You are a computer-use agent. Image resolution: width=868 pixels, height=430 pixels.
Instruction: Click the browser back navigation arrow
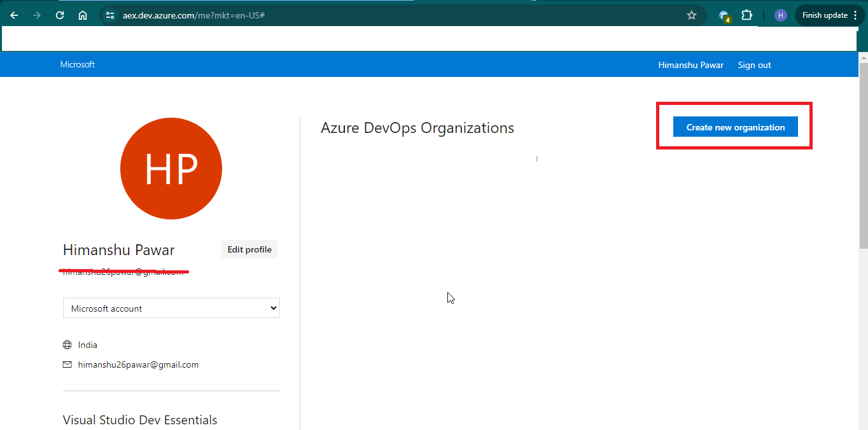coord(13,15)
